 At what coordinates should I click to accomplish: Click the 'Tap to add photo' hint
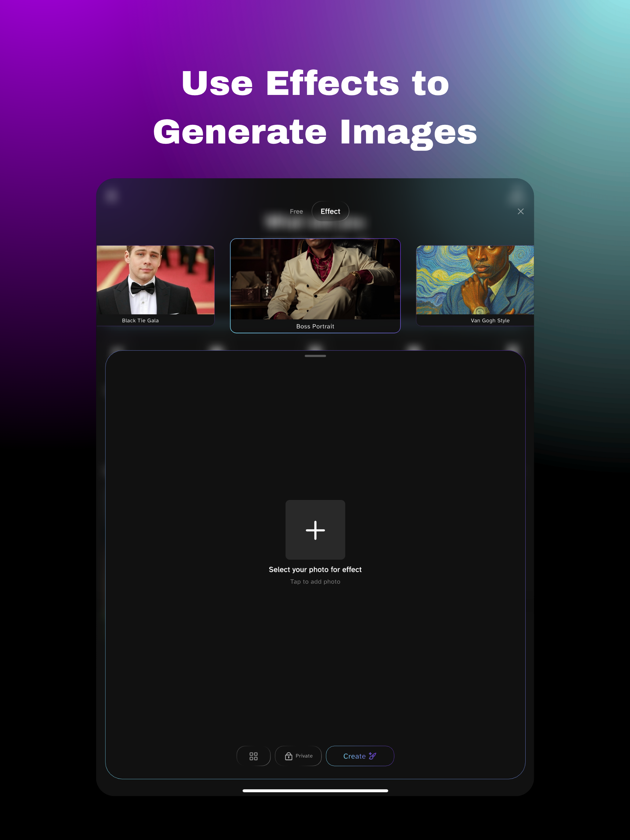click(x=315, y=581)
